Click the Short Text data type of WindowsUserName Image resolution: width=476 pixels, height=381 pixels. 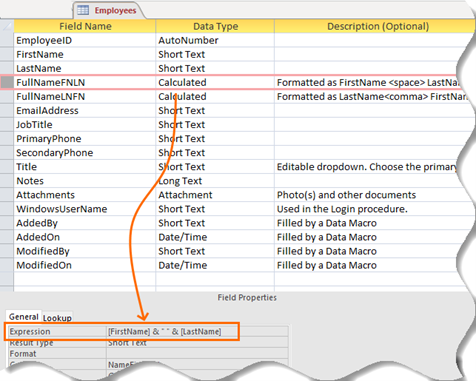215,209
